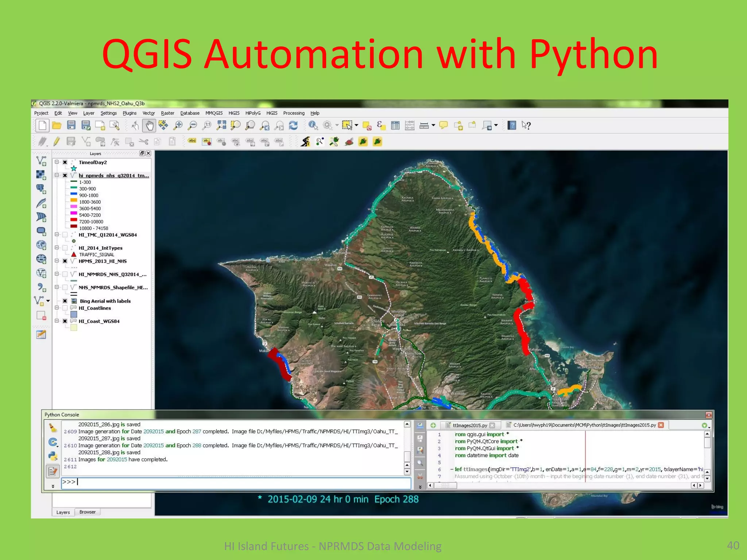The width and height of the screenshot is (747, 560).
Task: Click the What's This help cursor icon
Action: (526, 125)
